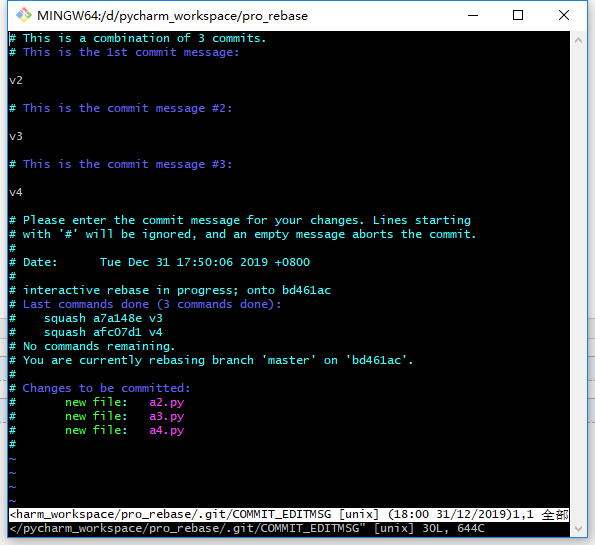Click the vim status line showing COMMIT_EDITMSG [unix]
595x545 pixels.
(x=289, y=515)
